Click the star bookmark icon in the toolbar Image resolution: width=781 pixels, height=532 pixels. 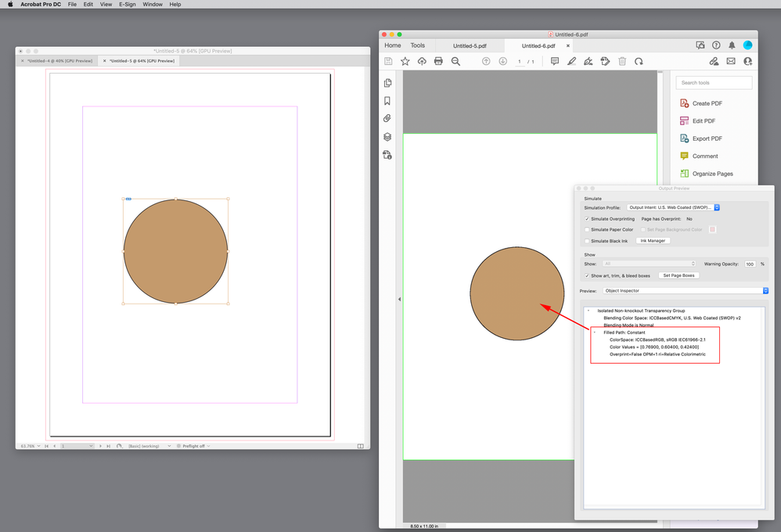(x=405, y=61)
